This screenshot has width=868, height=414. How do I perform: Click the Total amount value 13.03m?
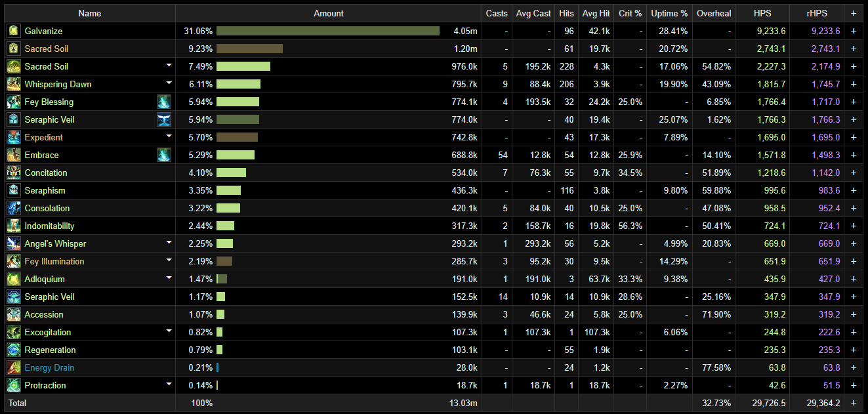click(x=464, y=403)
